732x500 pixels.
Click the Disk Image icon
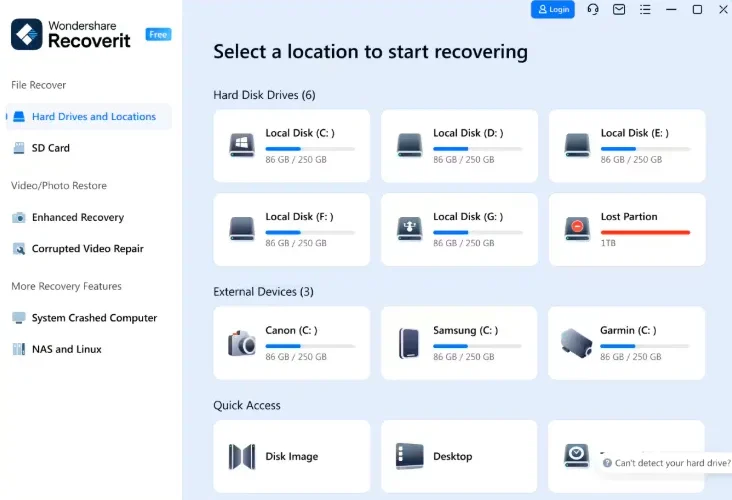242,456
